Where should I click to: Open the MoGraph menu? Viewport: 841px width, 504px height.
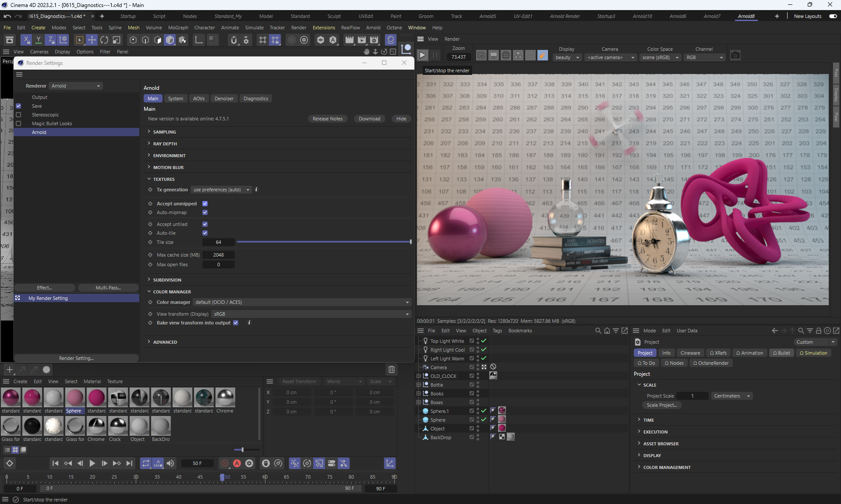coord(178,28)
